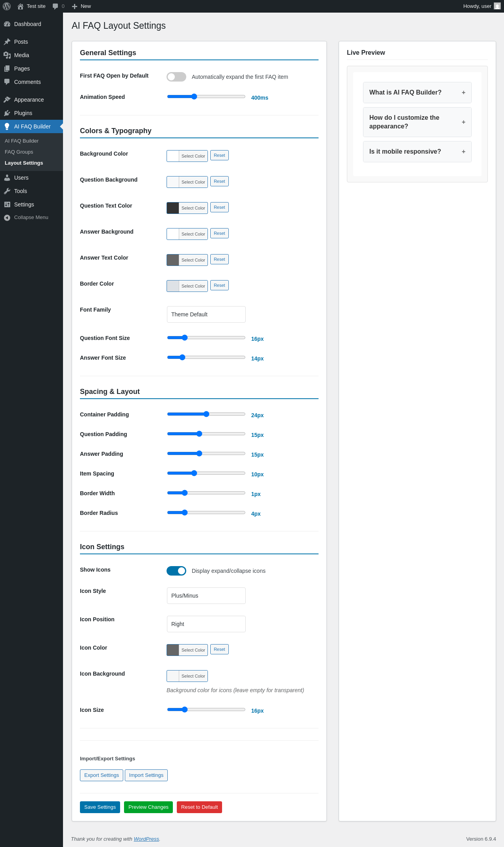
Task: Click the Export Settings button
Action: tap(101, 775)
